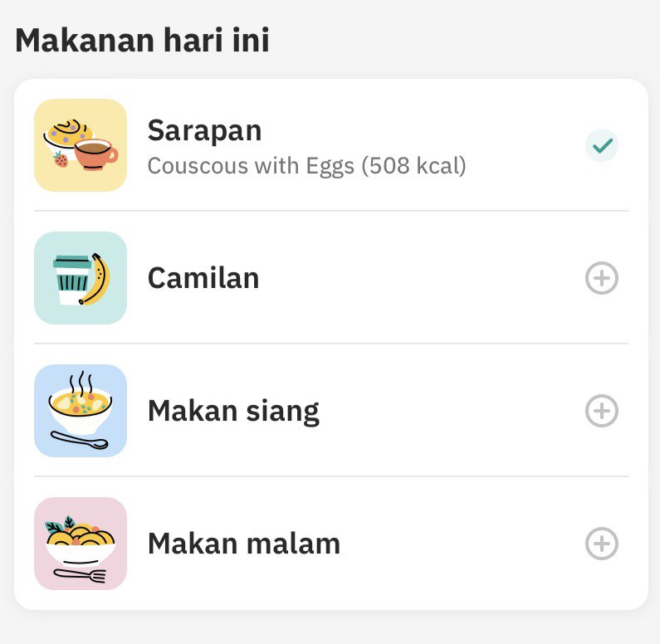The image size is (660, 644).
Task: Add dinner using Makan malam plus icon
Action: coord(602,544)
